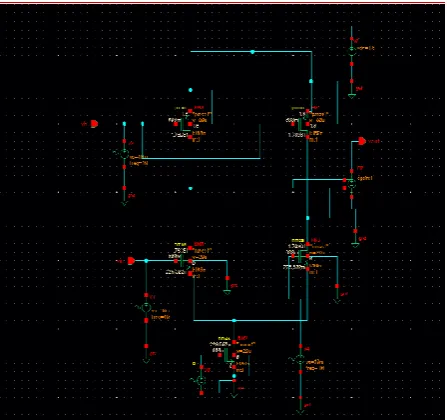The width and height of the screenshot is (447, 420).
Task: Select the horizontal tail wire joining both NMOS sources
Action: click(250, 320)
